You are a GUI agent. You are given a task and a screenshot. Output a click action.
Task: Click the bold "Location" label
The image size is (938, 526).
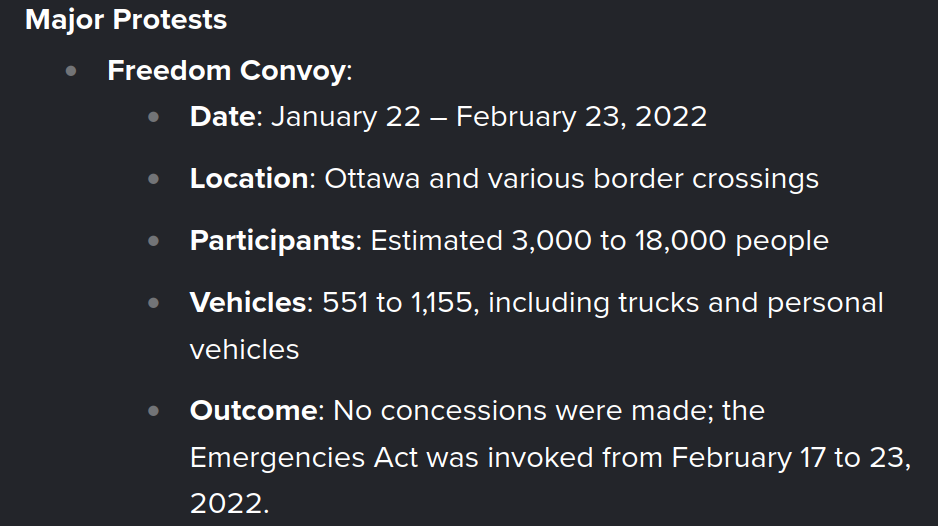click(249, 178)
